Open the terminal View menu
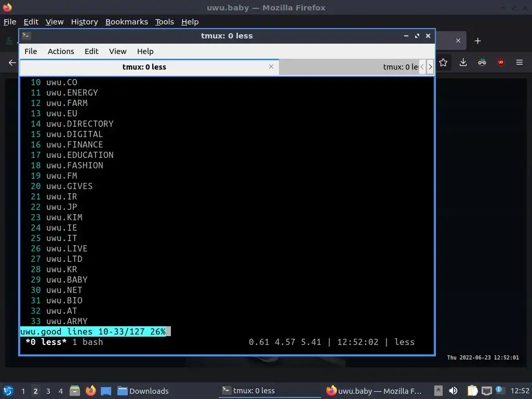 tap(118, 51)
